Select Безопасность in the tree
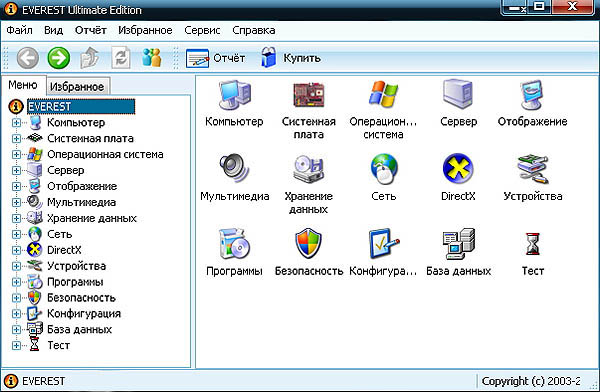The width and height of the screenshot is (600, 392). point(81,298)
